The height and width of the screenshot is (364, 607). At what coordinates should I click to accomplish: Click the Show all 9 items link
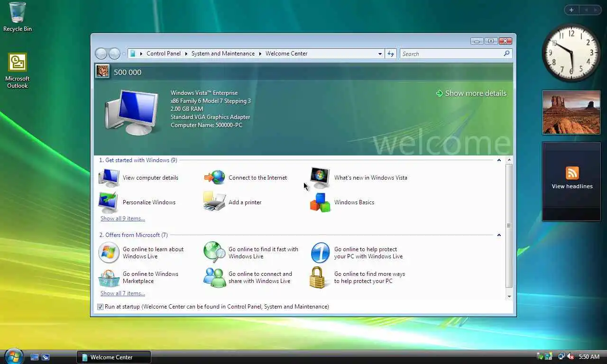click(x=123, y=218)
